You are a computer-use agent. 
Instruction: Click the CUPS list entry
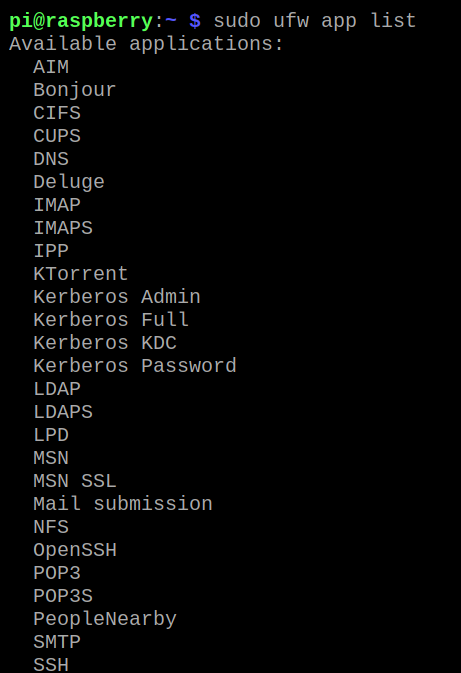(x=57, y=136)
